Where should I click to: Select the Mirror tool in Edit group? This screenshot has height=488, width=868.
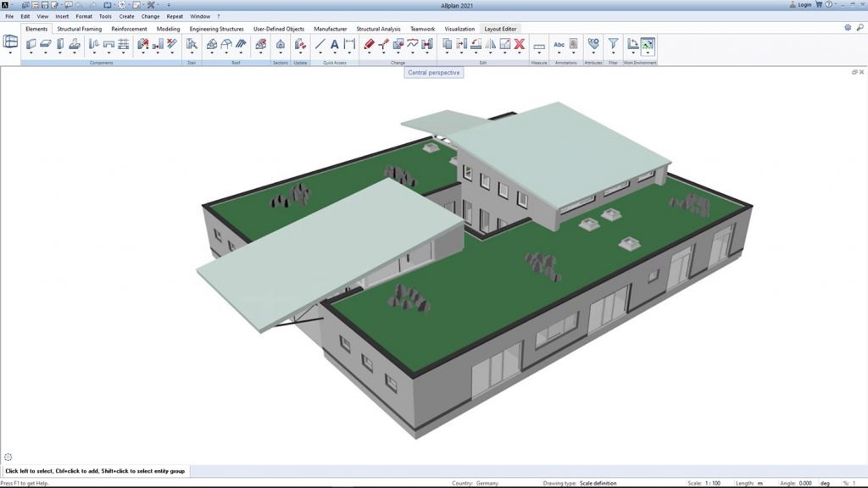click(x=491, y=44)
